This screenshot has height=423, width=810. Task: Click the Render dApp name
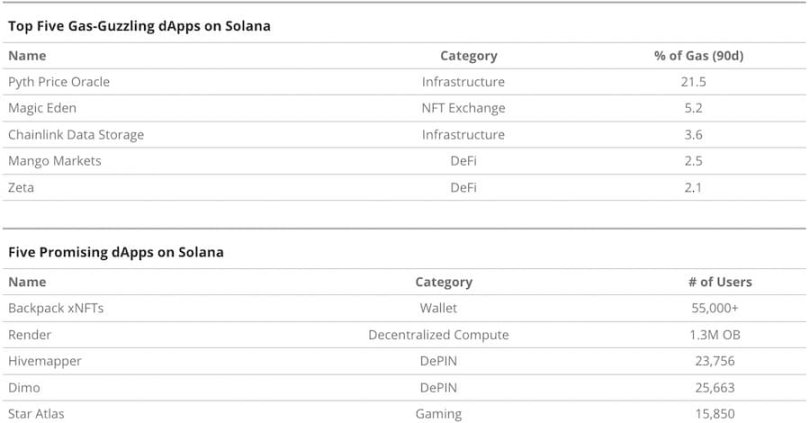(x=29, y=334)
